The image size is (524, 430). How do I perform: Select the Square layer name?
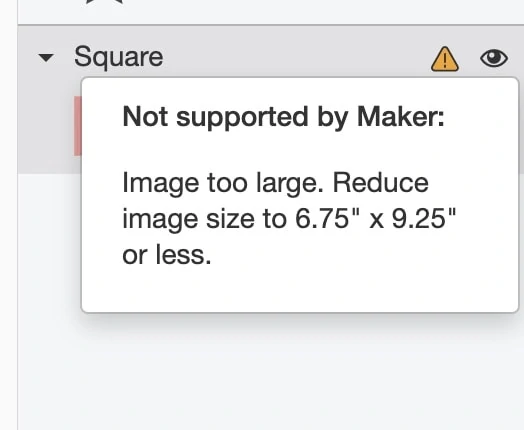point(119,57)
